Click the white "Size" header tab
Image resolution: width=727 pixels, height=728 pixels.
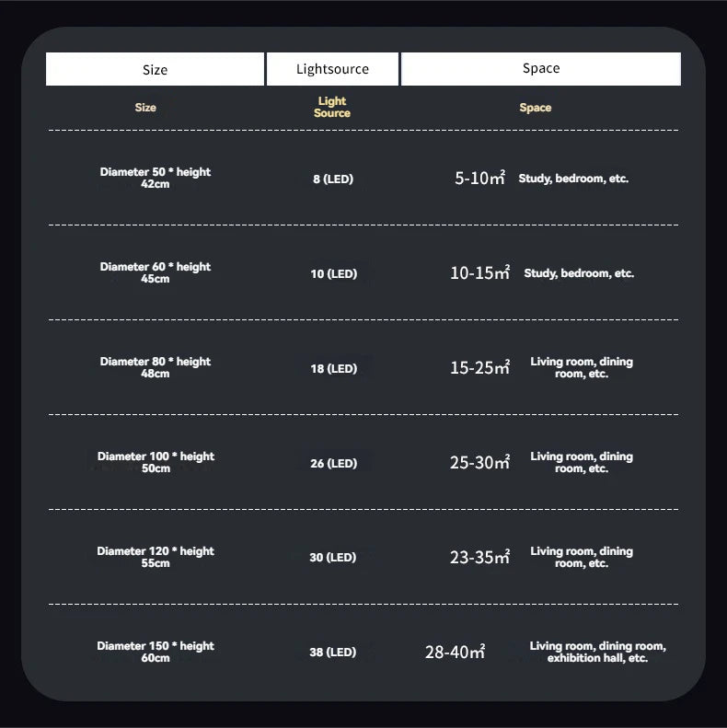(x=155, y=70)
